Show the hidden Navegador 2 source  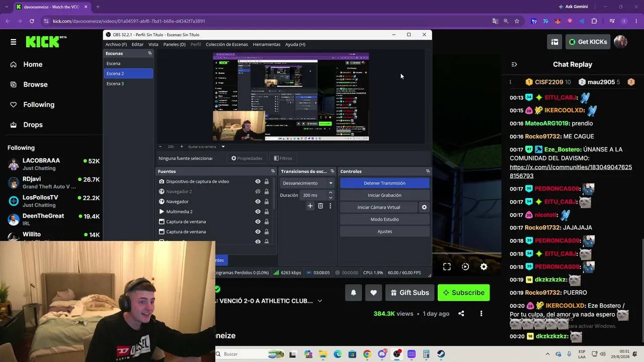click(x=258, y=192)
